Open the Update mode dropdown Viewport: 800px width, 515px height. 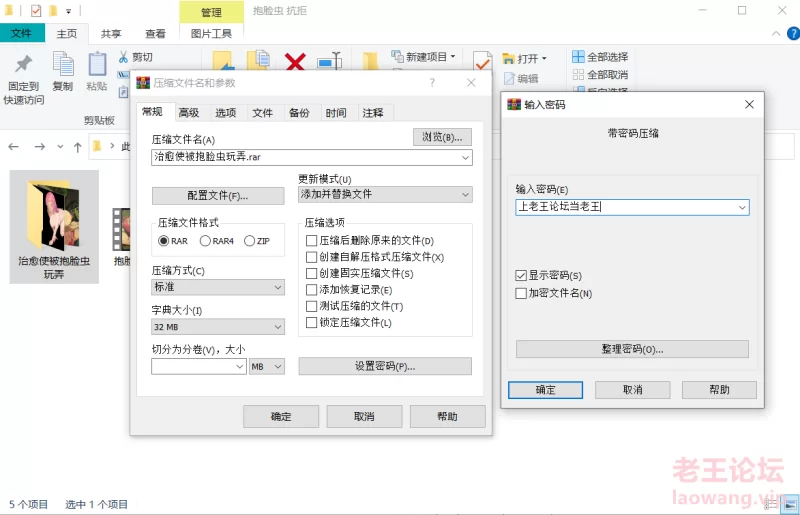[x=385, y=194]
